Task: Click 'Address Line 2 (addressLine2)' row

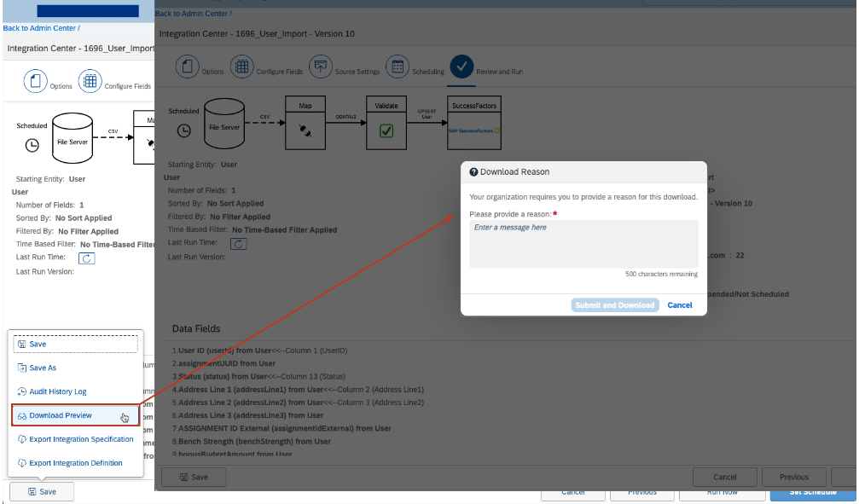Action: pyautogui.click(x=298, y=403)
